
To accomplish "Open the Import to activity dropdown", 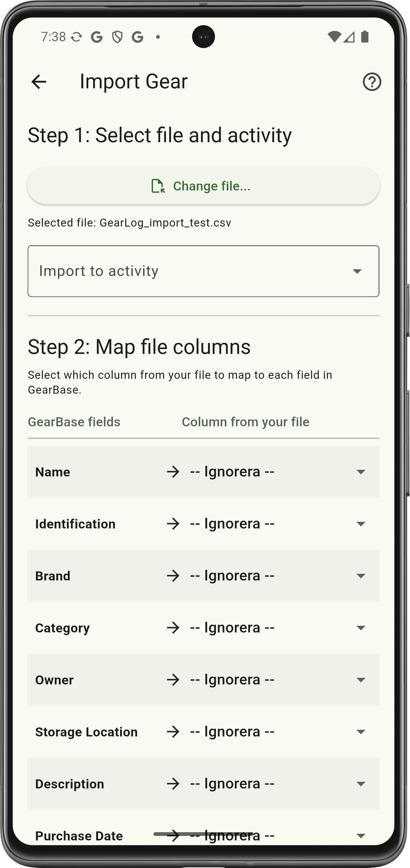I will tap(203, 271).
